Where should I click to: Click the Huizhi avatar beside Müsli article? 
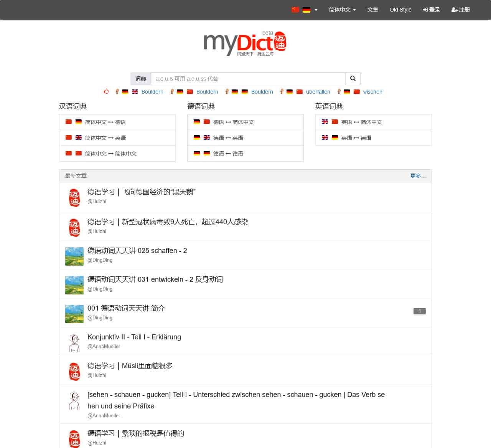point(74,372)
